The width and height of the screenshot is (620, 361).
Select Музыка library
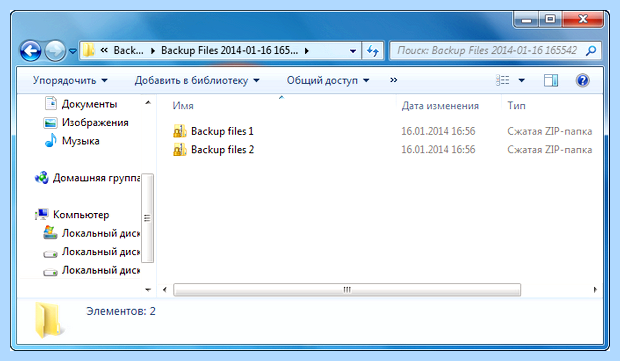[x=80, y=141]
